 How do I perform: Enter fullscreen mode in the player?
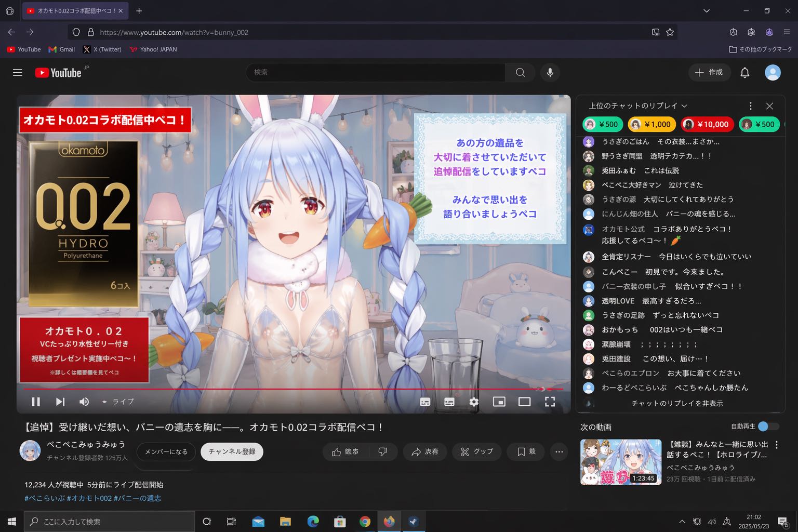(550, 402)
